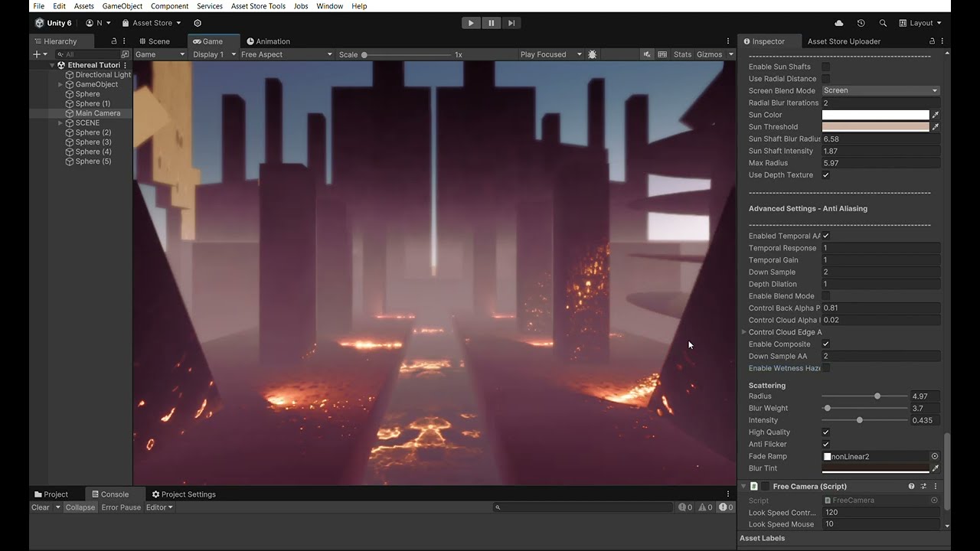Switch to the Scene tab

point(155,41)
